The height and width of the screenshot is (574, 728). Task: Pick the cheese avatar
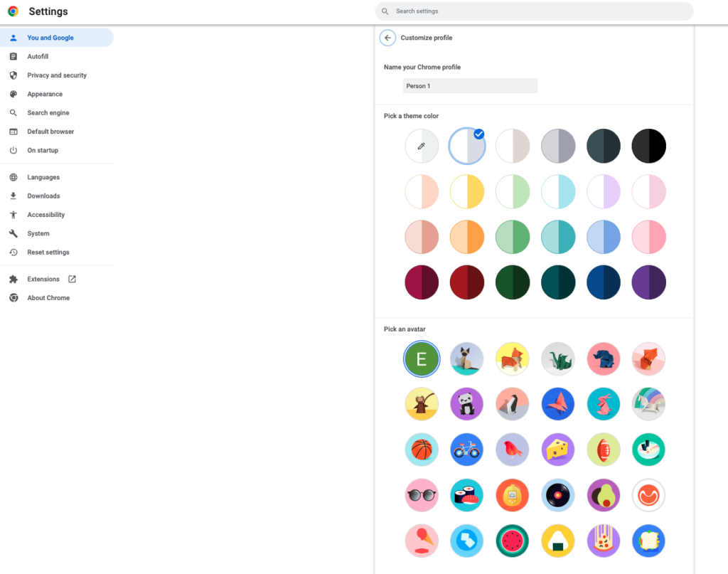coord(557,450)
